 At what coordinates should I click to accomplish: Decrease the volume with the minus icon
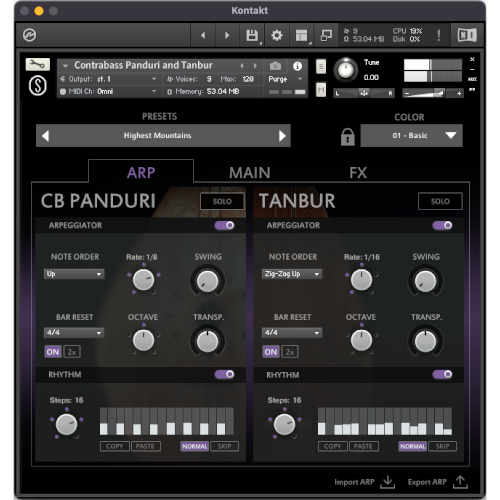406,94
